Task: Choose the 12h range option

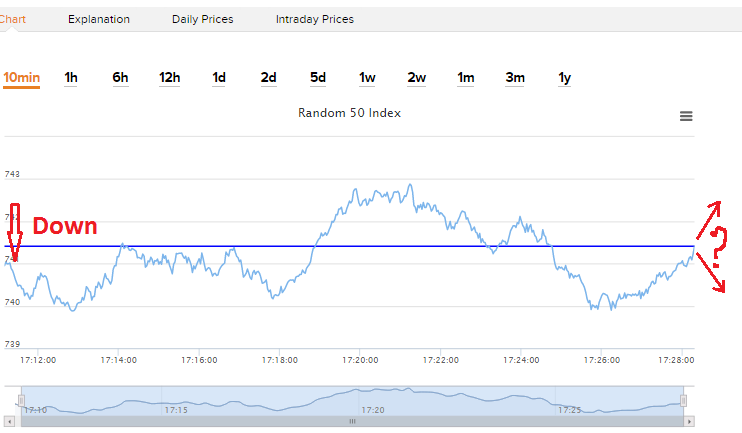Action: click(x=169, y=77)
